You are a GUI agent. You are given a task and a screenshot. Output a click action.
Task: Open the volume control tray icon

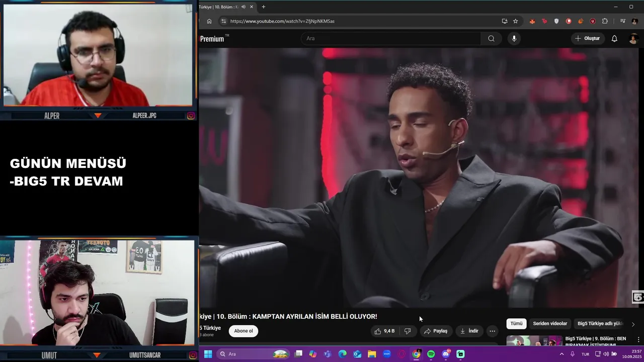pyautogui.click(x=606, y=354)
